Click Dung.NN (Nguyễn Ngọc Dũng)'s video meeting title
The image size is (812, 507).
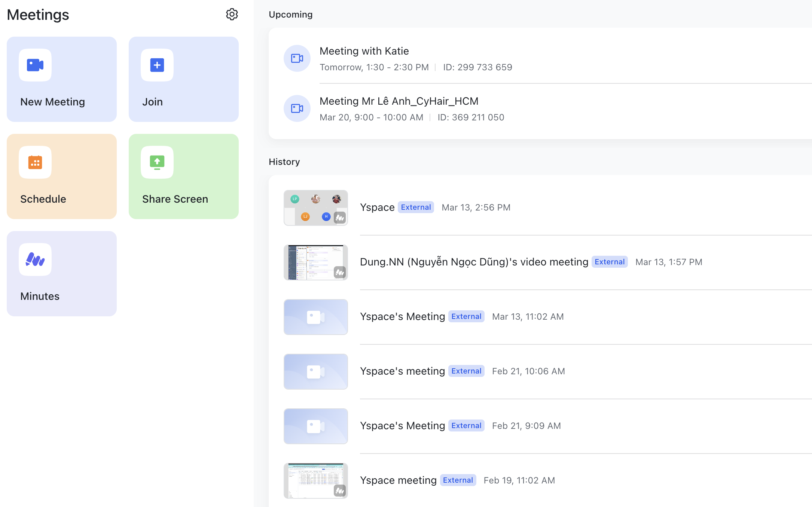tap(474, 262)
